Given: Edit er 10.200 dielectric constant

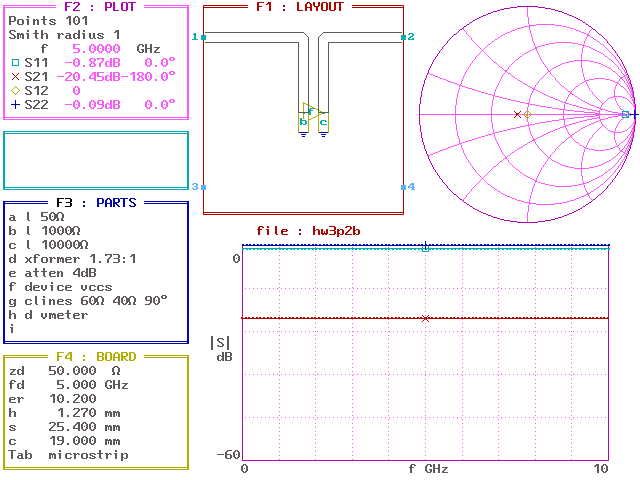Looking at the screenshot, I should [x=72, y=399].
